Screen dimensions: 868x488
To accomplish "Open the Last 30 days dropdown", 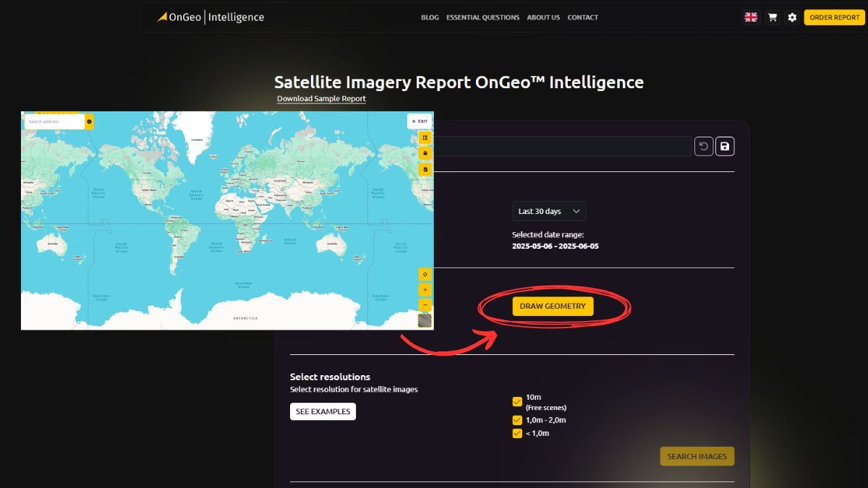I will [549, 211].
